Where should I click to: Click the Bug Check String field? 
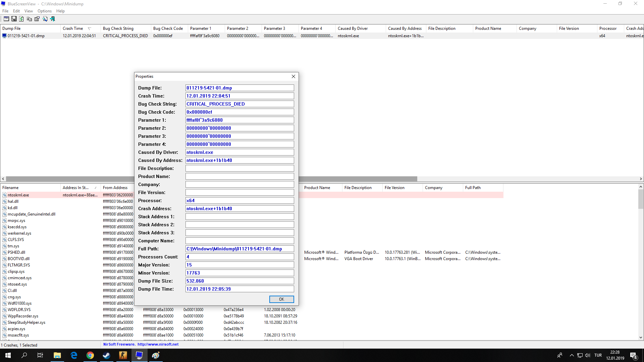(239, 104)
